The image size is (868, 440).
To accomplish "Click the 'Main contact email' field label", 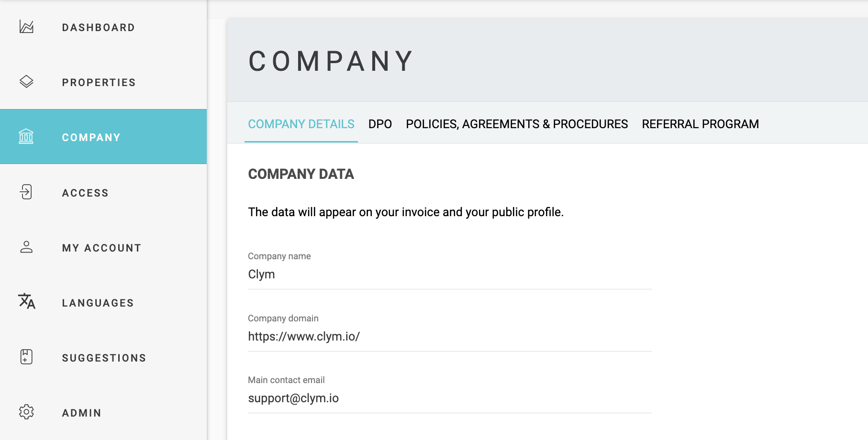I will 286,380.
